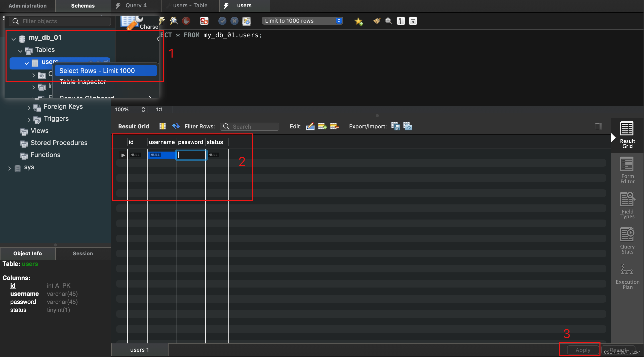Viewport: 644px width, 357px height.
Task: Toggle word wrap button in toolbar
Action: point(413,21)
